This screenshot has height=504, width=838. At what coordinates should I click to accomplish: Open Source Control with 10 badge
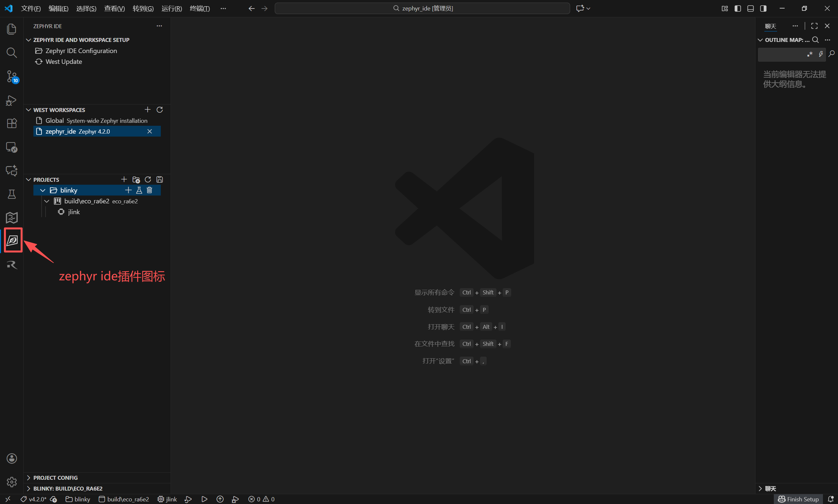(x=11, y=77)
